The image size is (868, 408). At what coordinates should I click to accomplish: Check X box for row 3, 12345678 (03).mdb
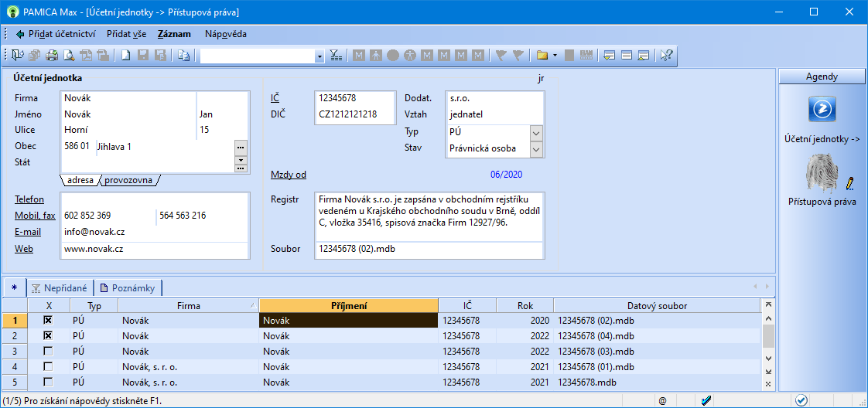click(x=49, y=352)
